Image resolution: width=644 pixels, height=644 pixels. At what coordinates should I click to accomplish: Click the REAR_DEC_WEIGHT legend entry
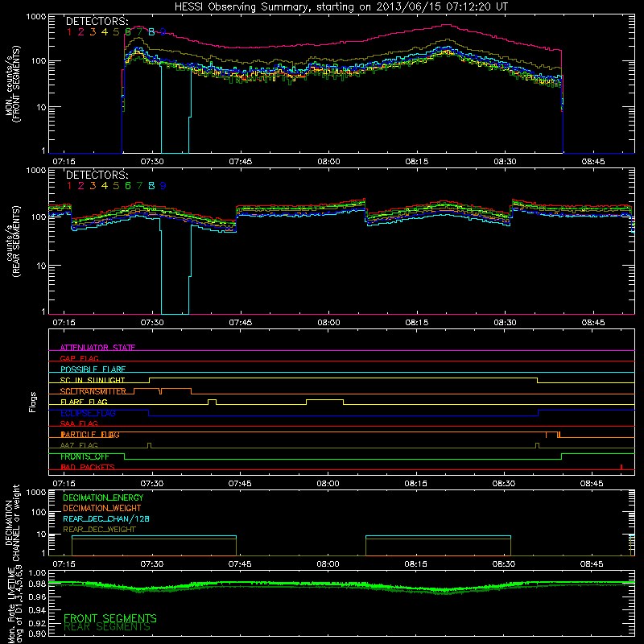click(99, 530)
